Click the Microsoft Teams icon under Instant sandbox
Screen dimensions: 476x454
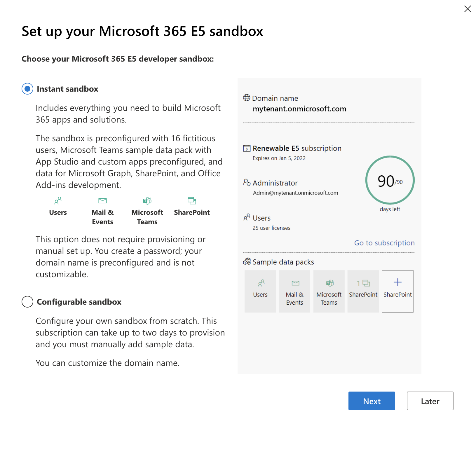click(147, 201)
